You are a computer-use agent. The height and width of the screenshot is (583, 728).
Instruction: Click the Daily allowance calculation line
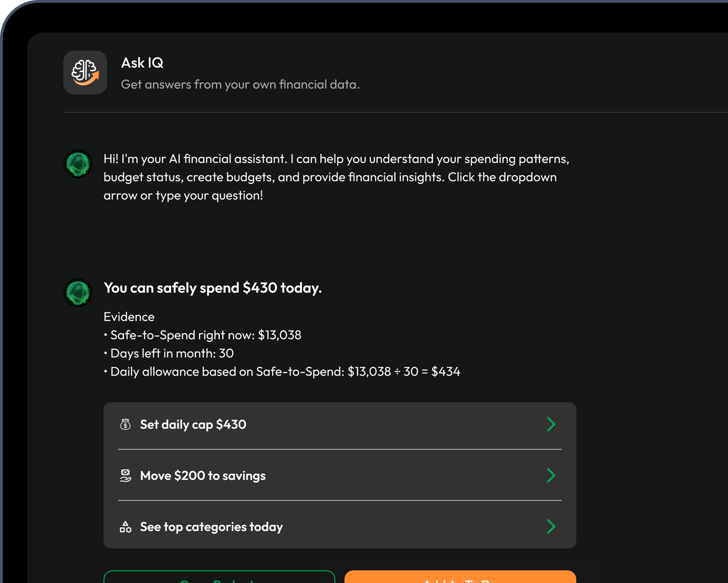282,372
